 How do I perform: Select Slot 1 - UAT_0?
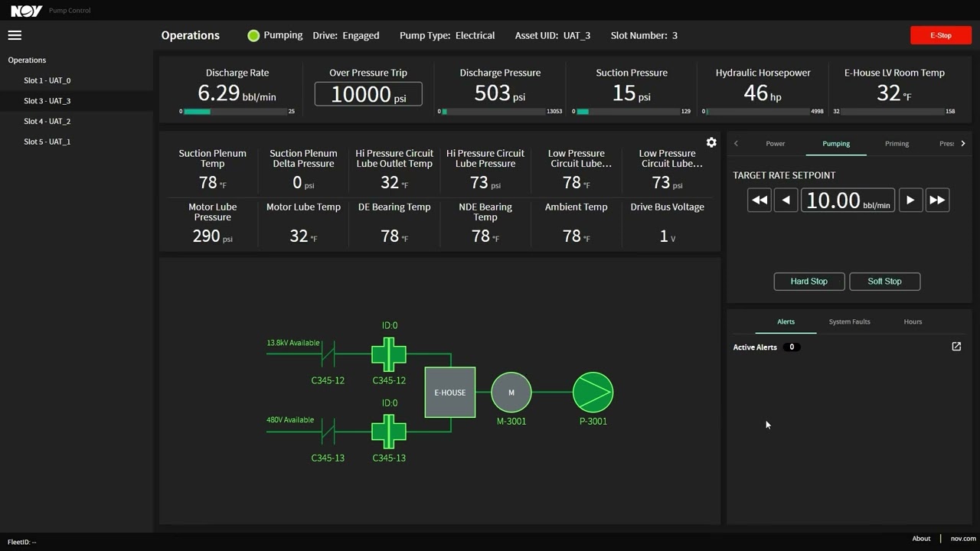point(77,80)
